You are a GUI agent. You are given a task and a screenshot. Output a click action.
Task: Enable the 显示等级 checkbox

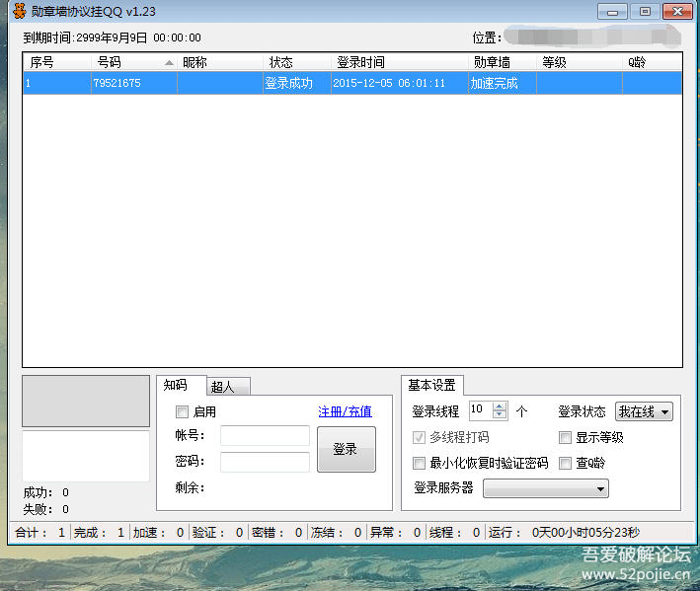[x=565, y=437]
